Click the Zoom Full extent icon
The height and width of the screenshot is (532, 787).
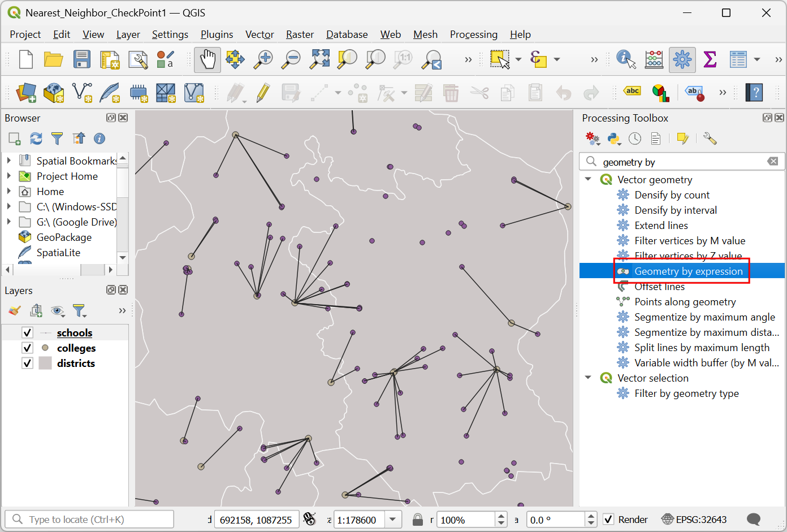tap(319, 59)
